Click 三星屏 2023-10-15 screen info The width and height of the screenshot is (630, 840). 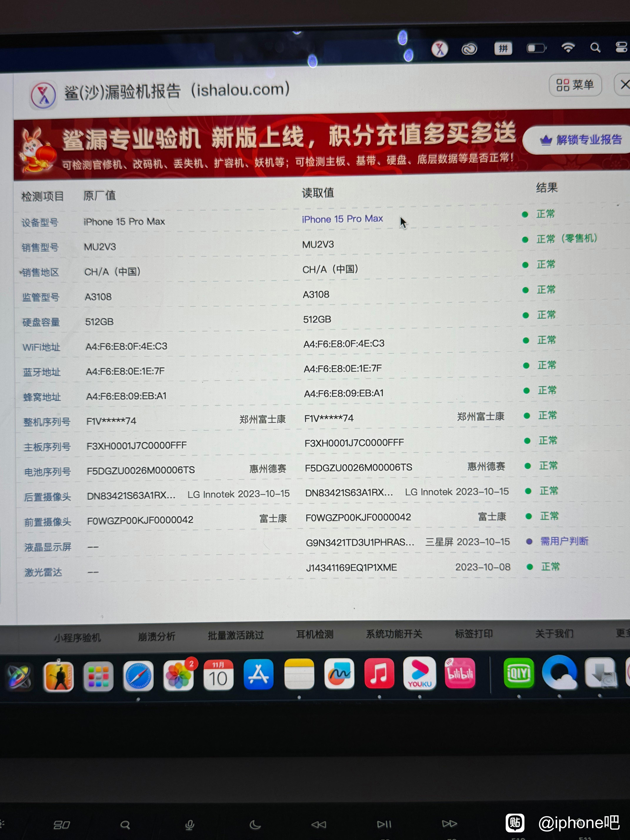467,542
